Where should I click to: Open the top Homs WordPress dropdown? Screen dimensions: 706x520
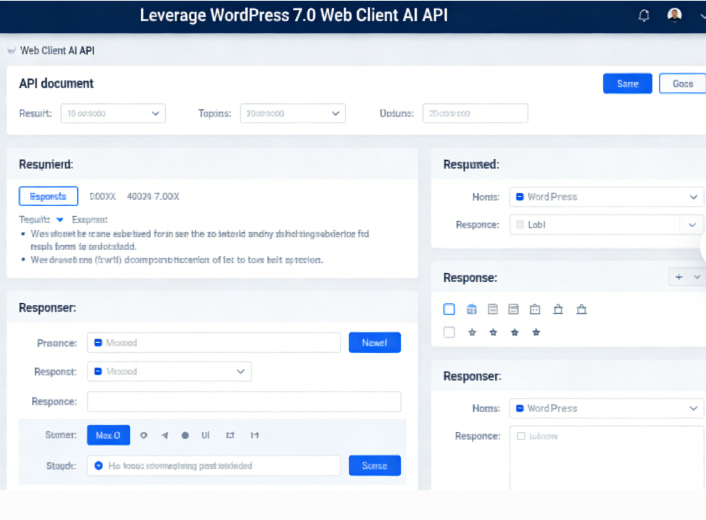[606, 197]
